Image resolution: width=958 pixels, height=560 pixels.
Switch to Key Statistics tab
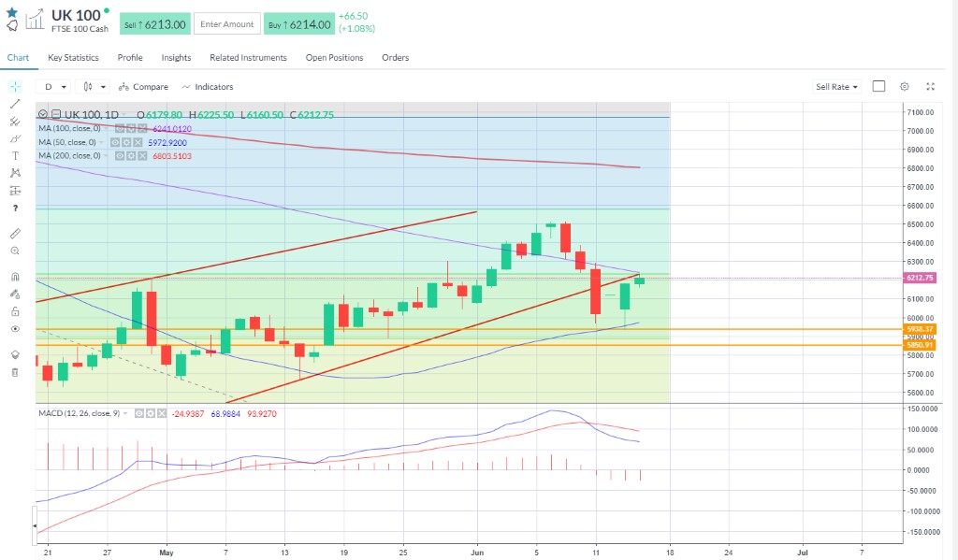pos(73,57)
